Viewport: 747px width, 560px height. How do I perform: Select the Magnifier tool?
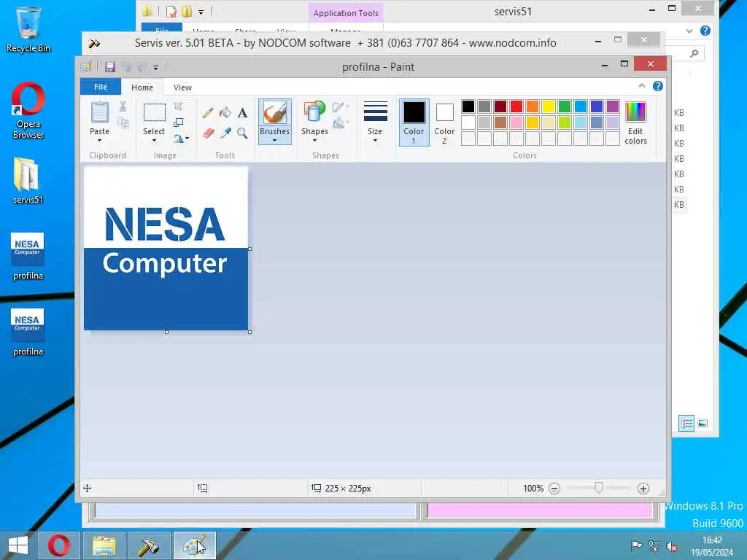242,133
